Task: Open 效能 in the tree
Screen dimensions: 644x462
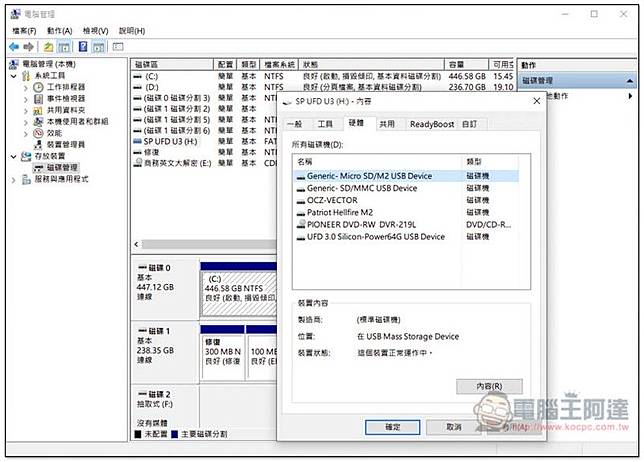Action: (x=54, y=133)
